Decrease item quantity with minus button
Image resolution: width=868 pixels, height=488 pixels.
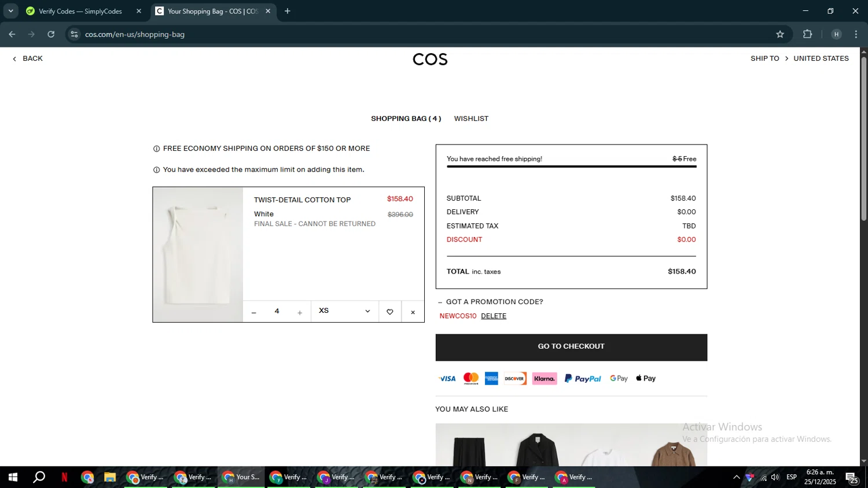(x=253, y=312)
